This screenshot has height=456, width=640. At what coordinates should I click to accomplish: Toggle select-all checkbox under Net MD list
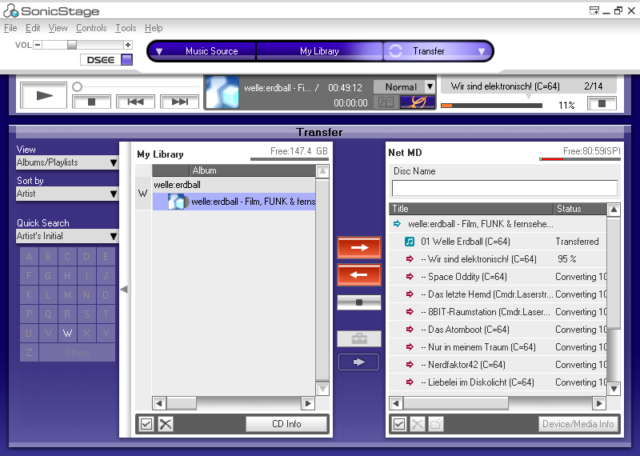click(399, 424)
